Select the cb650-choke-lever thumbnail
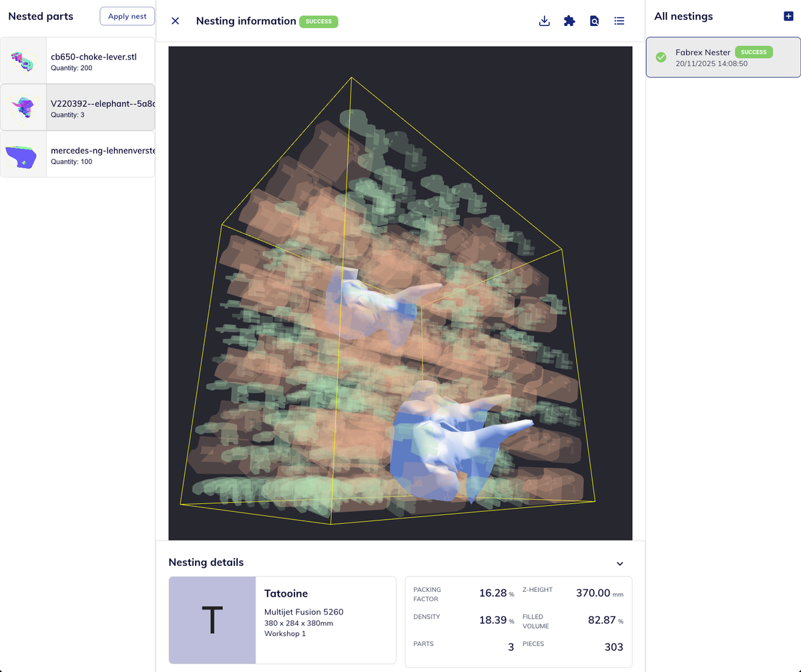 pos(23,61)
